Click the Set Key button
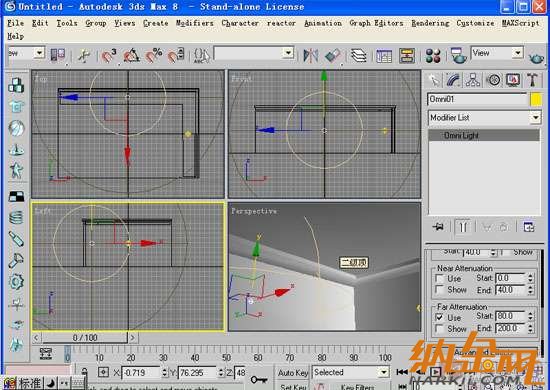The image size is (550, 390). pos(293,386)
